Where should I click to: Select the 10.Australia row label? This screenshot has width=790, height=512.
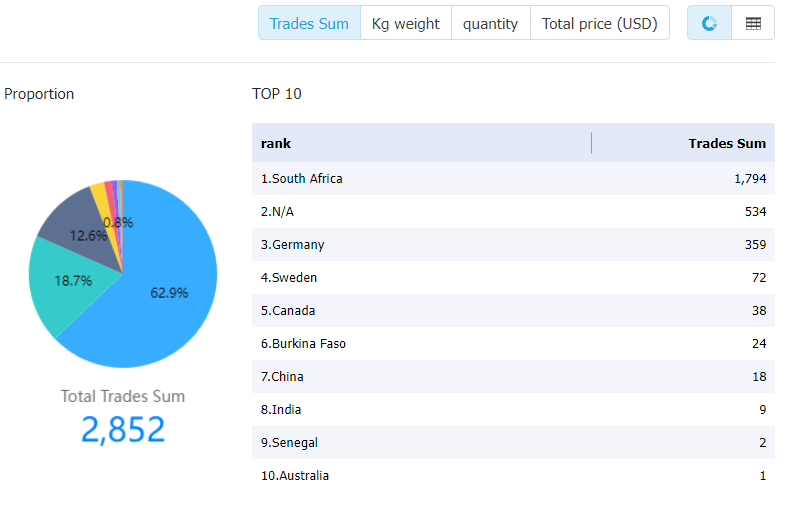[295, 476]
